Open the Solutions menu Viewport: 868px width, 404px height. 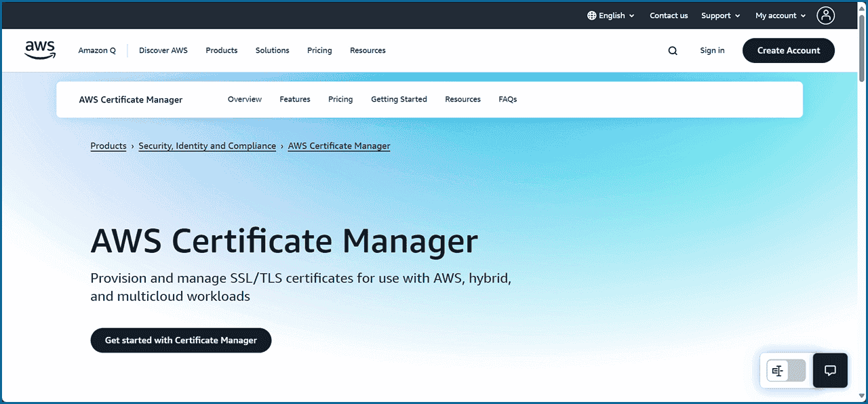pyautogui.click(x=272, y=51)
